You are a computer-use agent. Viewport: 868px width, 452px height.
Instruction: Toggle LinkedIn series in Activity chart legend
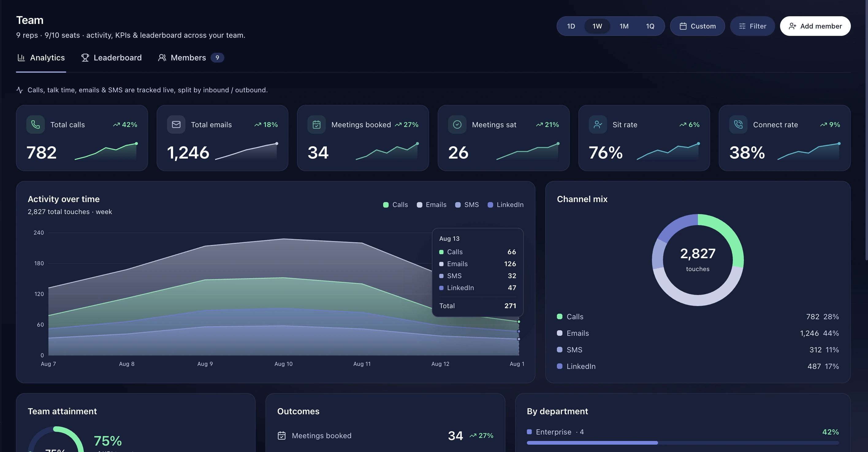click(x=505, y=205)
